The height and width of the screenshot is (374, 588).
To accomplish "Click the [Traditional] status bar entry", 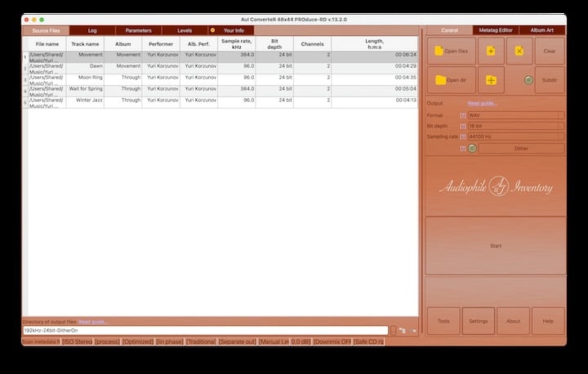I will coord(201,341).
